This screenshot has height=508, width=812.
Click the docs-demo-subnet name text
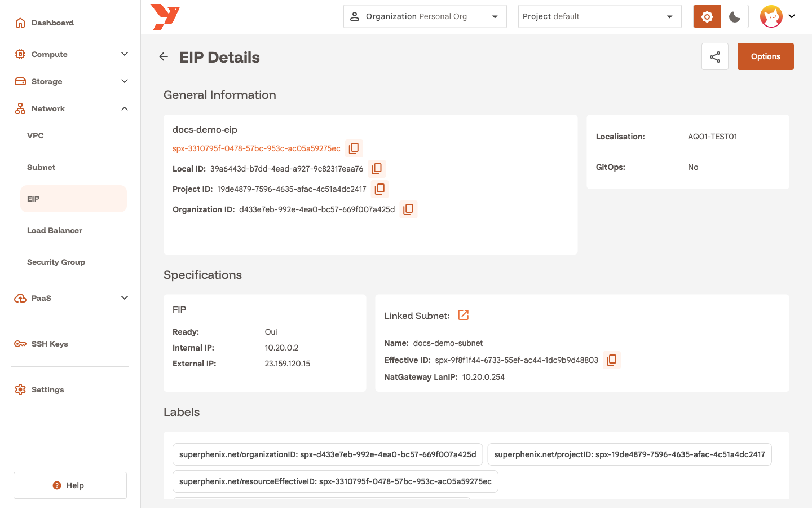pyautogui.click(x=448, y=343)
